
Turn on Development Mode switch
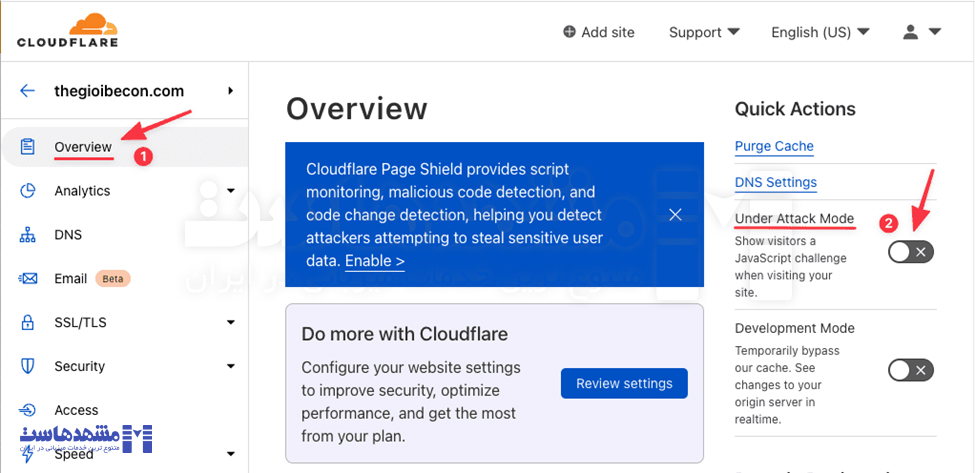click(910, 370)
